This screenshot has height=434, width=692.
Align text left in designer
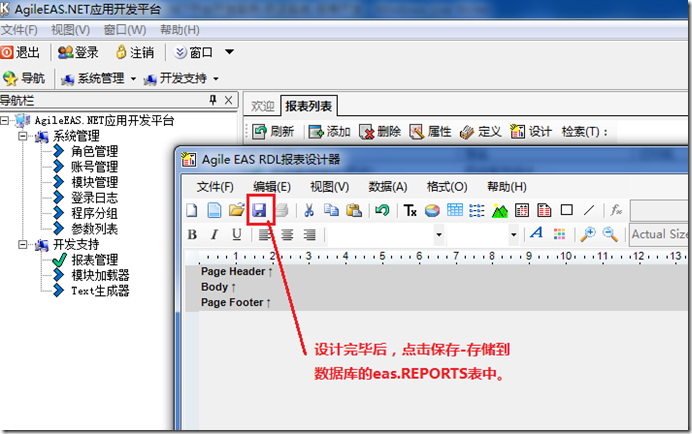(x=265, y=234)
